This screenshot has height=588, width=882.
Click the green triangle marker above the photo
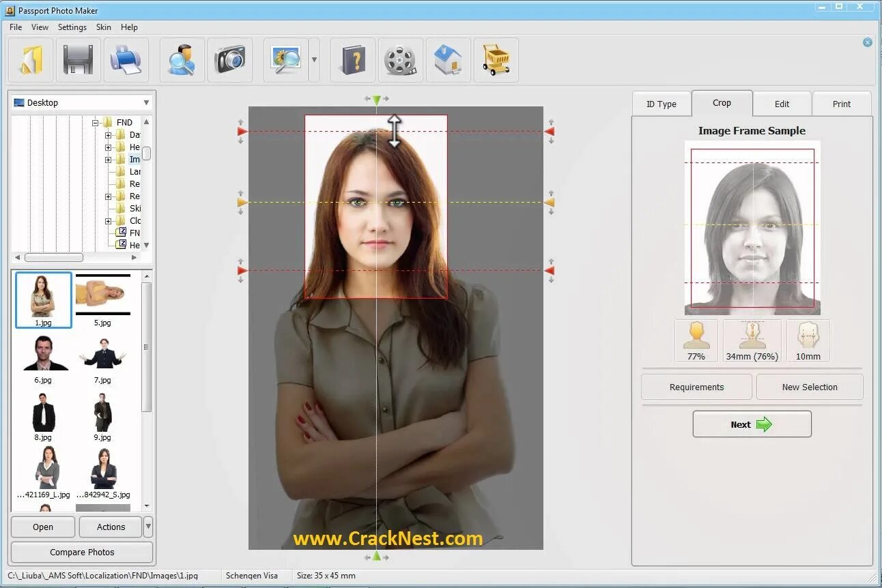point(377,100)
